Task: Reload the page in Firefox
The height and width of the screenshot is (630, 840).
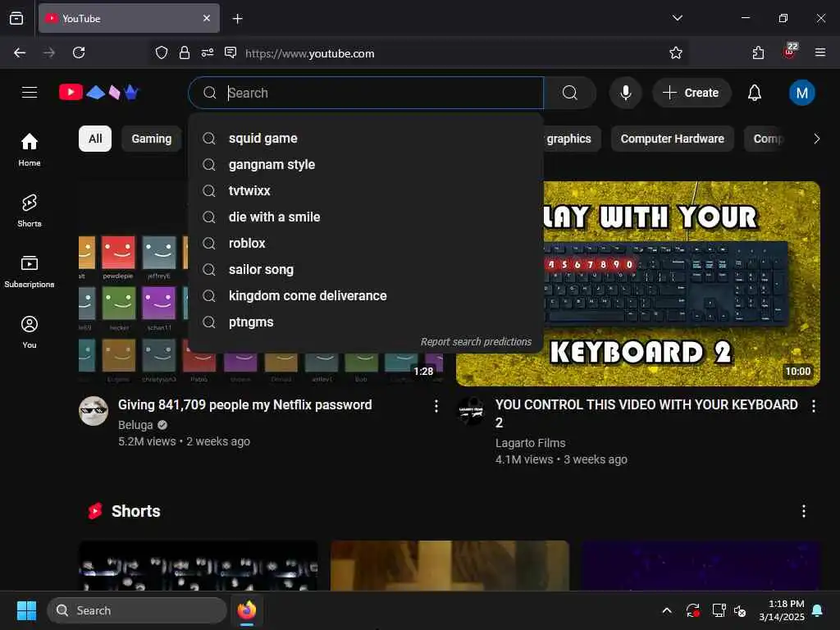Action: pos(79,52)
